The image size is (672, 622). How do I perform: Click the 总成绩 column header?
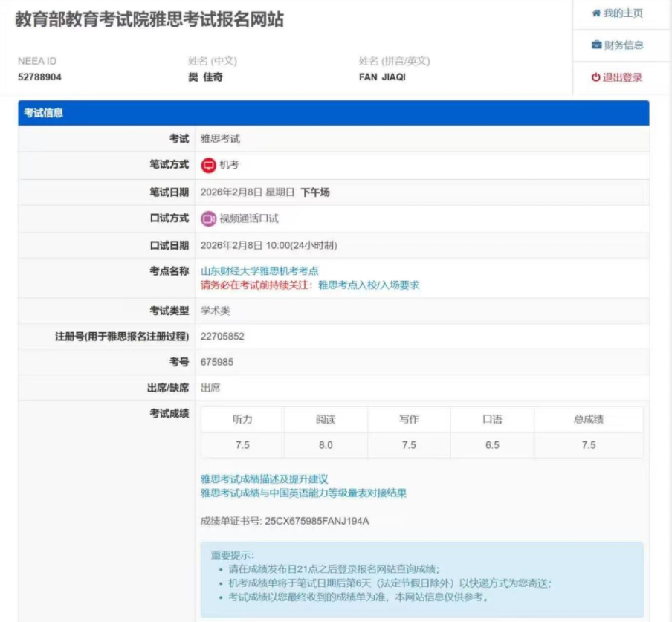point(589,419)
